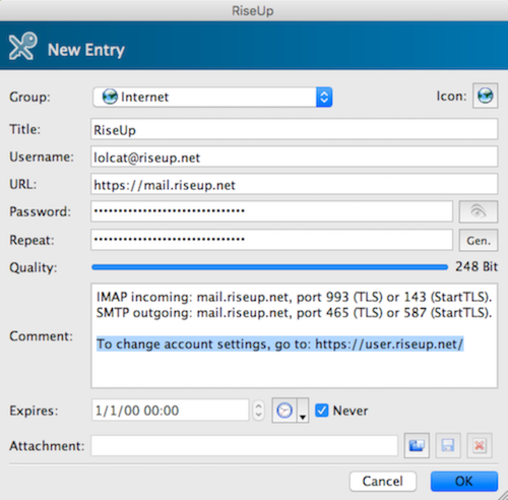Click the blue Quality strength bar
508x500 pixels.
pyautogui.click(x=269, y=267)
